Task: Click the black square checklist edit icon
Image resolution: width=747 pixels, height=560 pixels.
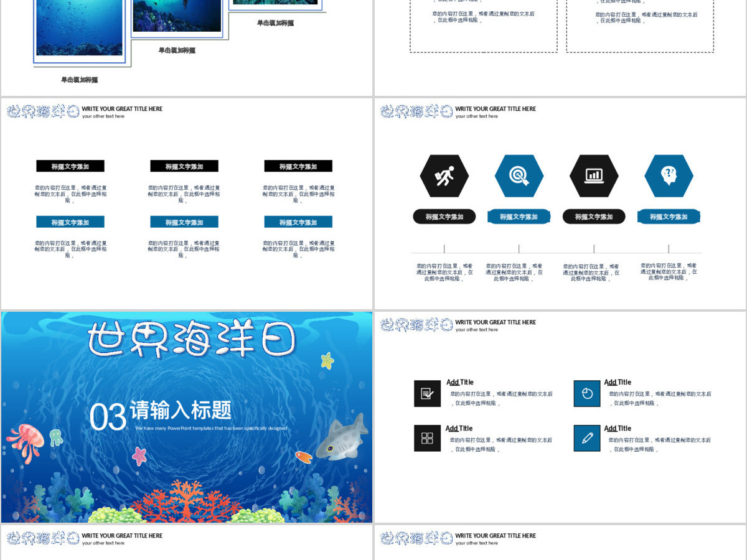Action: coord(427,394)
